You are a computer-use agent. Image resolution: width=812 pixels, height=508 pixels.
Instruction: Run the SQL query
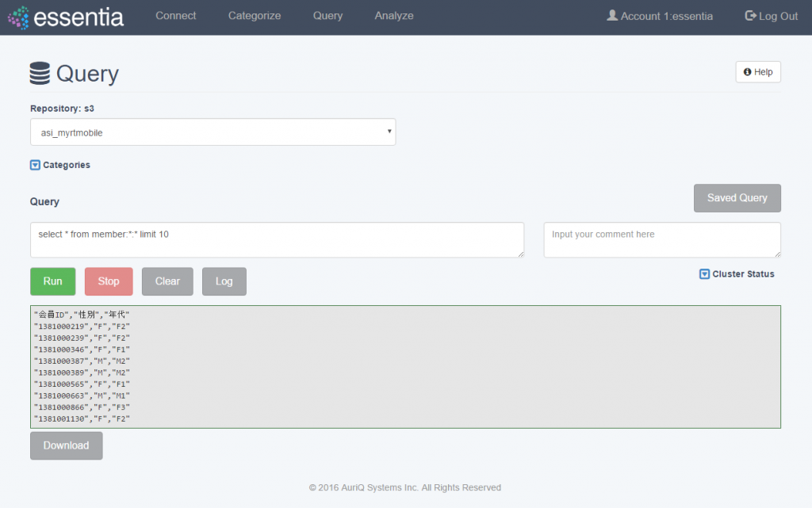pos(52,281)
